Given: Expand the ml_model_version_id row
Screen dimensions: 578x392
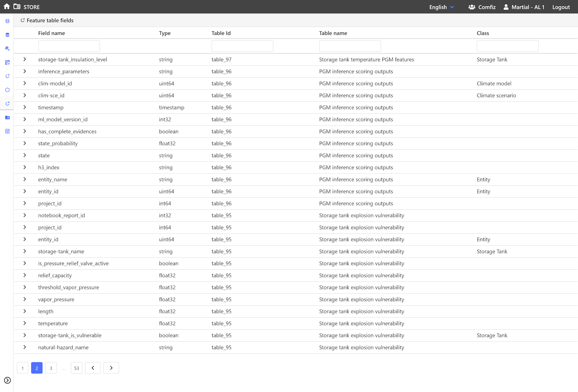Looking at the screenshot, I should [x=25, y=119].
